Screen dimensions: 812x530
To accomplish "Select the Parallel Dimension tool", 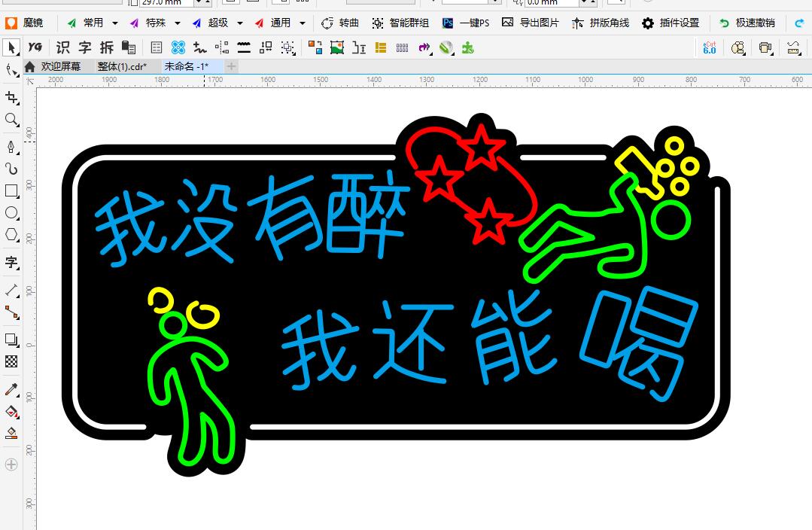I will (x=11, y=290).
